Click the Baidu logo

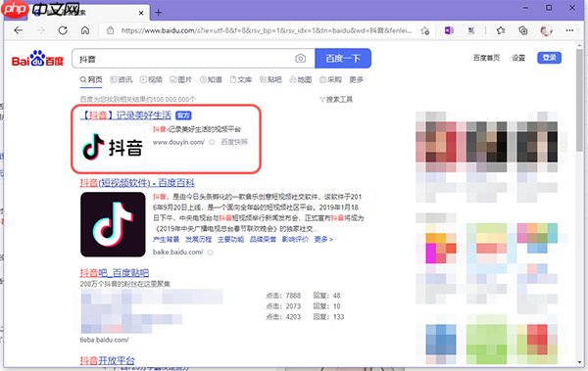37,59
